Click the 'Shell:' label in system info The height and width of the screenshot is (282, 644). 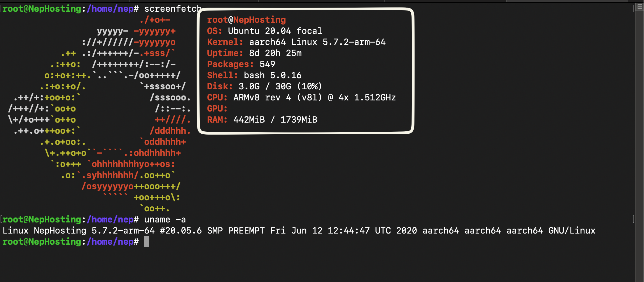222,75
